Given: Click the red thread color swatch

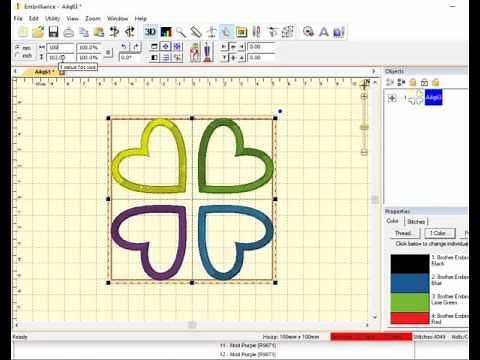Looking at the screenshot, I should (x=410, y=318).
